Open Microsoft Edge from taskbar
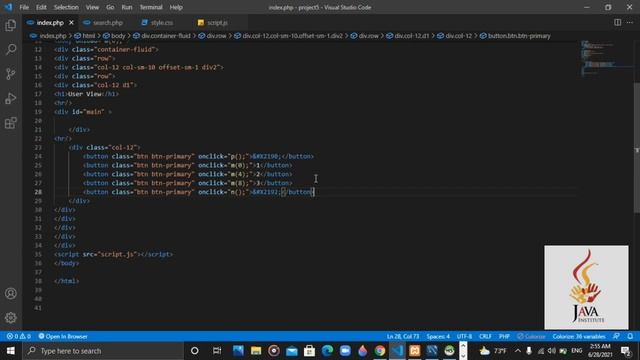Screen dimensions: 640x360 click(x=327, y=351)
